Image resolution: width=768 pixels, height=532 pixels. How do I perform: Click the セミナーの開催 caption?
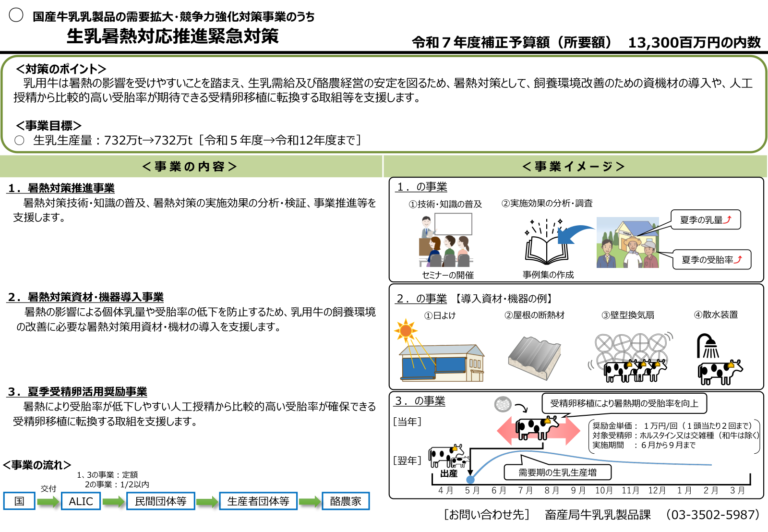coord(448,275)
